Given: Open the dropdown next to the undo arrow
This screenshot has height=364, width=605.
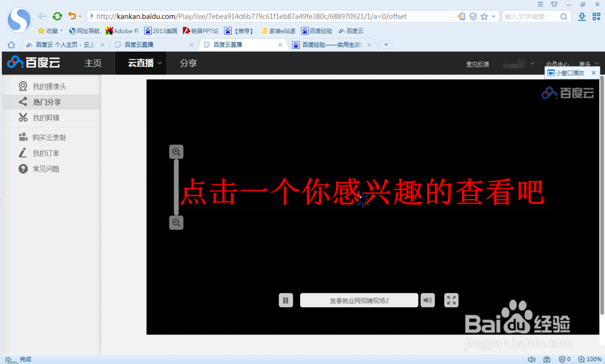Looking at the screenshot, I should pos(80,16).
